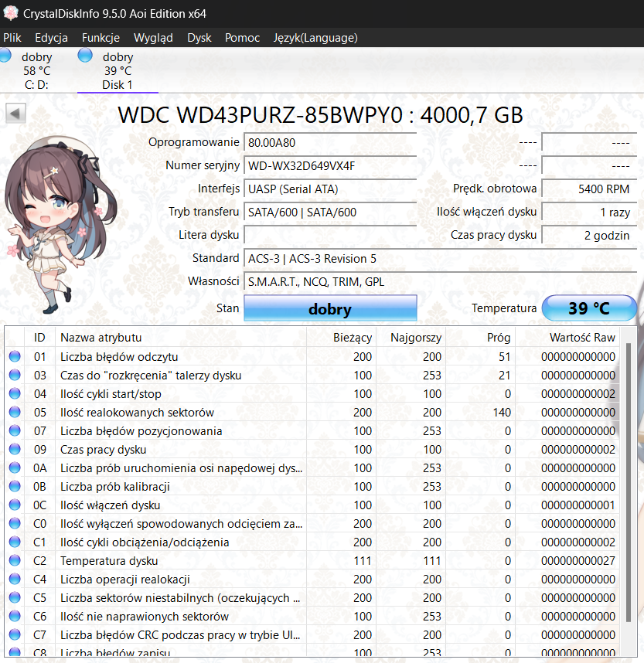
Task: Click status dot for attribute C4
Action: pos(15,579)
